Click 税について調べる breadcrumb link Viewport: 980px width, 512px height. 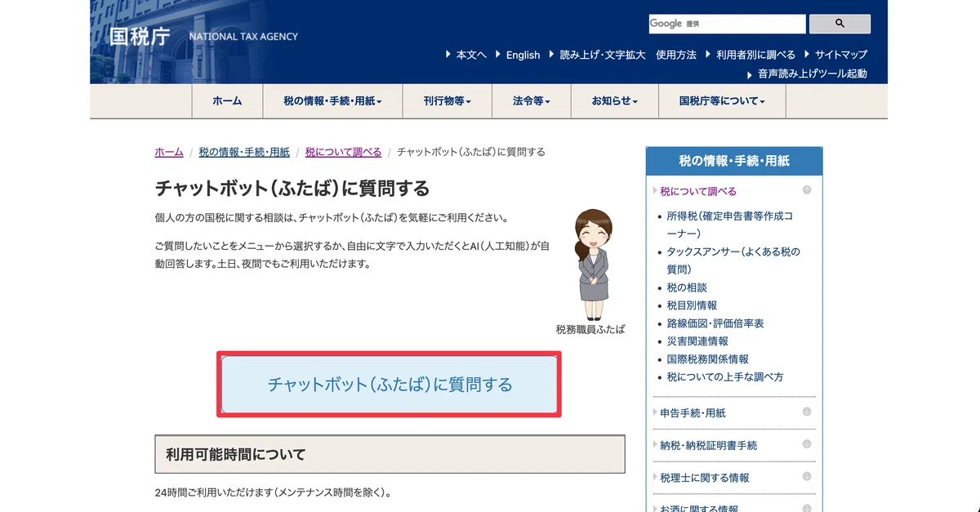pos(343,152)
